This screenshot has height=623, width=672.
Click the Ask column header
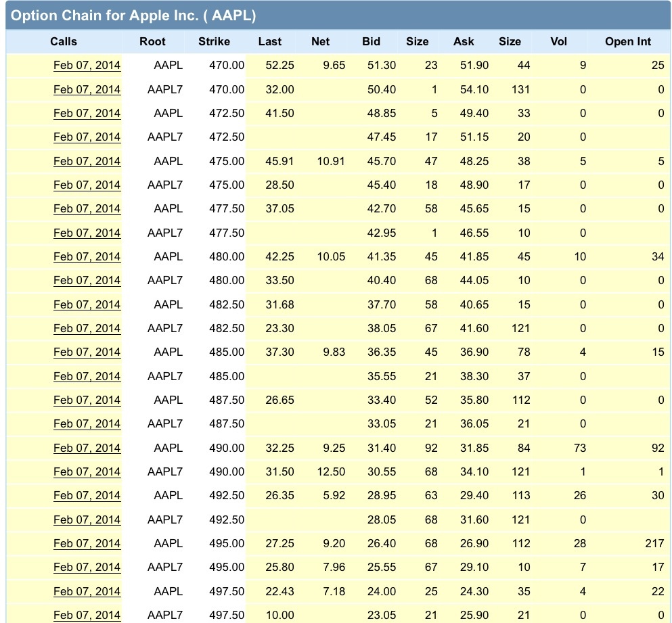pyautogui.click(x=464, y=41)
